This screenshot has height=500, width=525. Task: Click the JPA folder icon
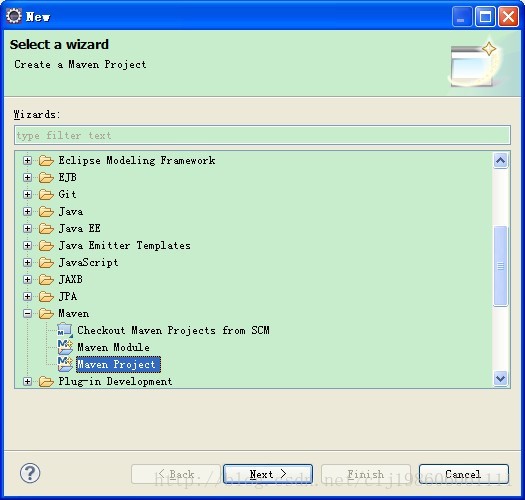pyautogui.click(x=46, y=297)
